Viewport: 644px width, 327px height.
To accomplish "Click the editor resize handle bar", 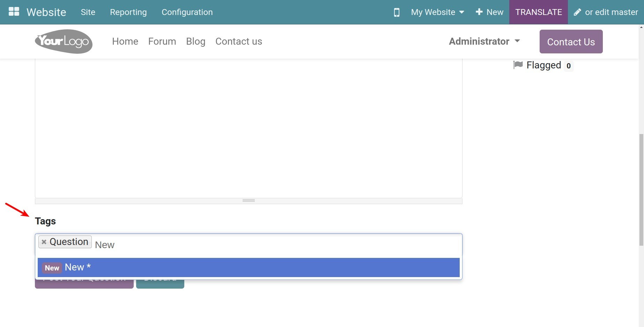I will (249, 201).
